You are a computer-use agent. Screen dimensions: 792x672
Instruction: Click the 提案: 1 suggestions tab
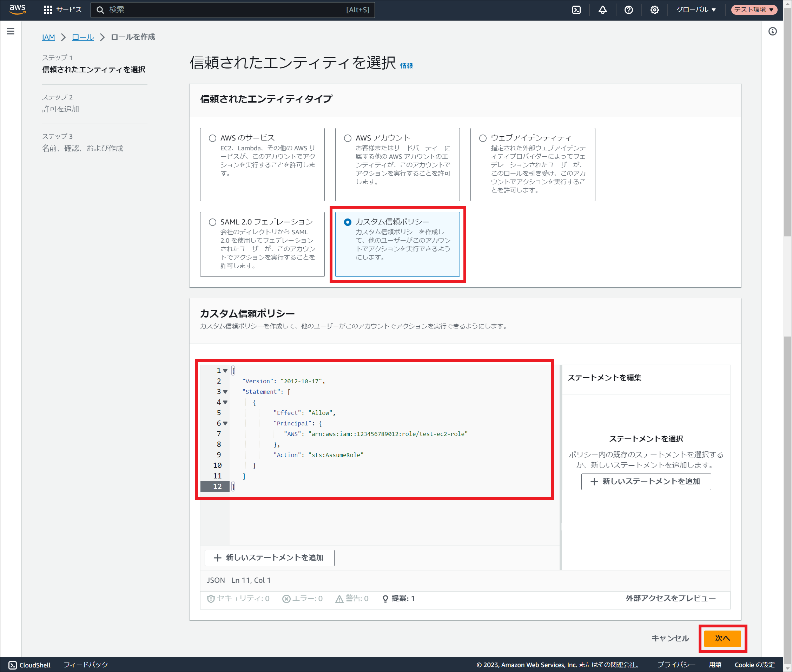point(399,599)
